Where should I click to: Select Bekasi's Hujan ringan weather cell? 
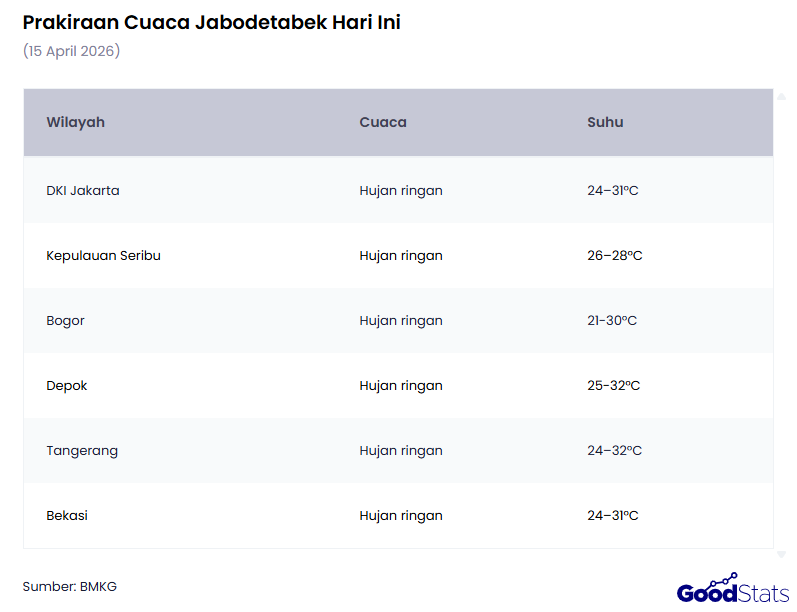tap(401, 515)
